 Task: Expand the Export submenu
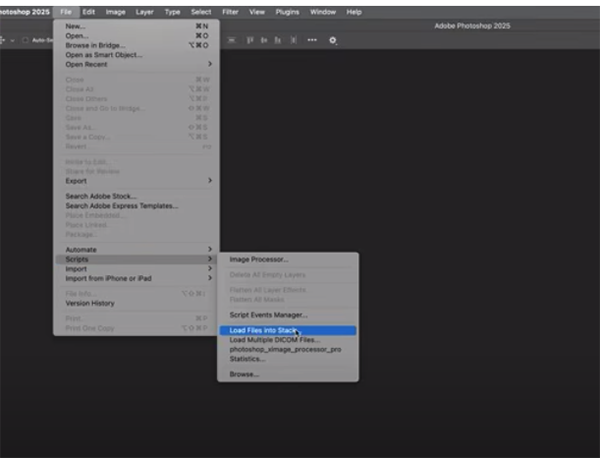(x=136, y=181)
